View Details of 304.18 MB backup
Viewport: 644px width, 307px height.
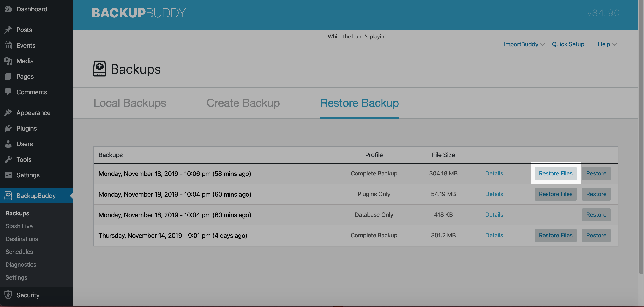pyautogui.click(x=494, y=173)
